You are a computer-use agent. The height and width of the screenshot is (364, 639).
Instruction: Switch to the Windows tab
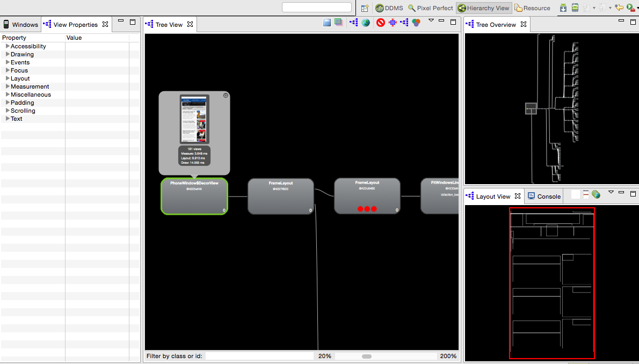[x=21, y=25]
